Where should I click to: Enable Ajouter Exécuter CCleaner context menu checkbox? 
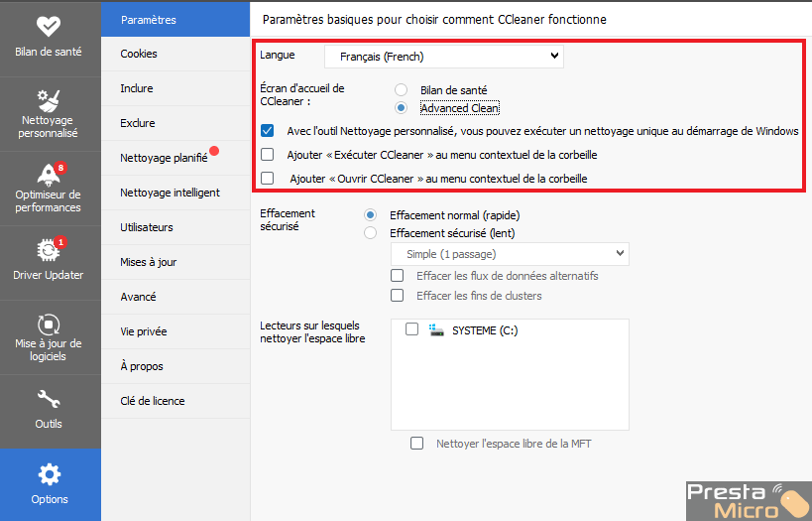[x=268, y=155]
